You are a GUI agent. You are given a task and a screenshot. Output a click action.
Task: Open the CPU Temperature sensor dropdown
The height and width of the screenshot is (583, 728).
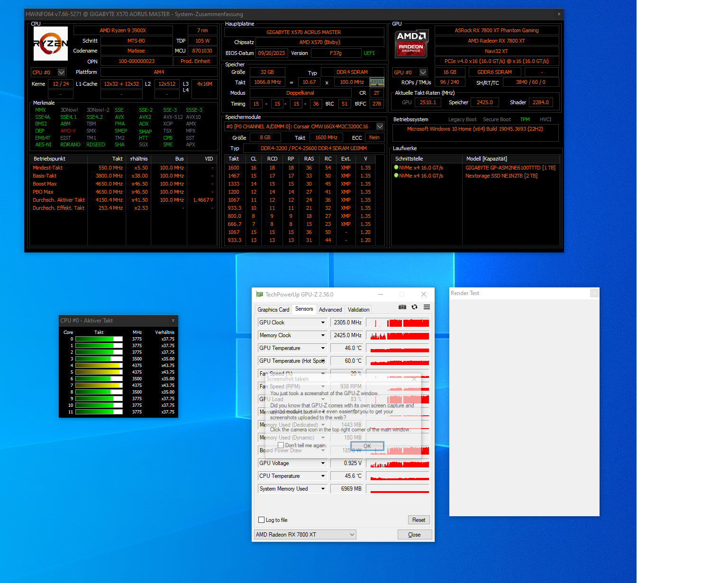(323, 476)
